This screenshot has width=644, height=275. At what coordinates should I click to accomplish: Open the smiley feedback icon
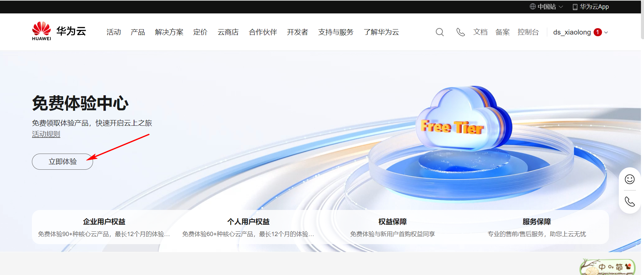[629, 179]
